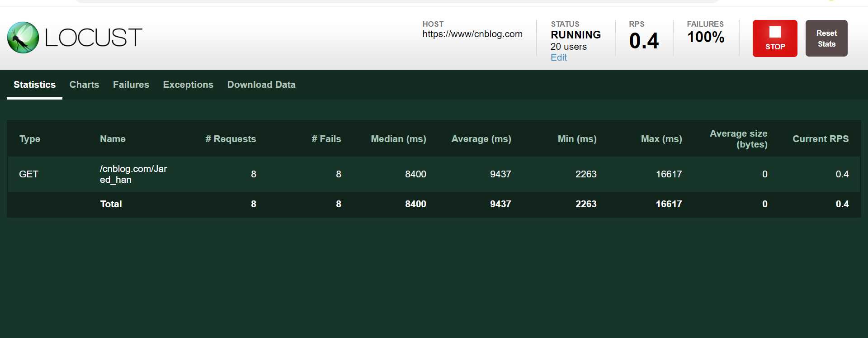Sort by Max (ms) column
Image resolution: width=868 pixels, height=338 pixels.
coord(661,139)
